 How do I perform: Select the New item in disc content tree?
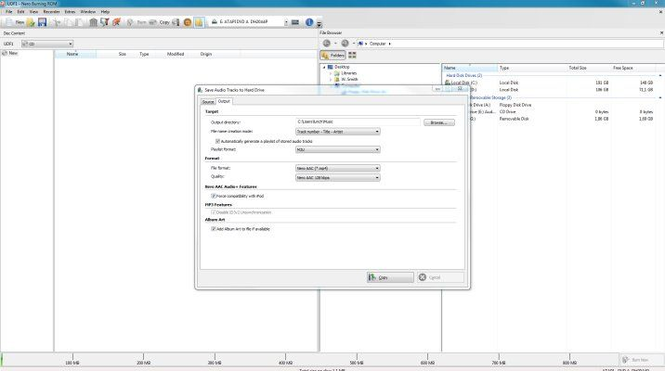[x=11, y=53]
